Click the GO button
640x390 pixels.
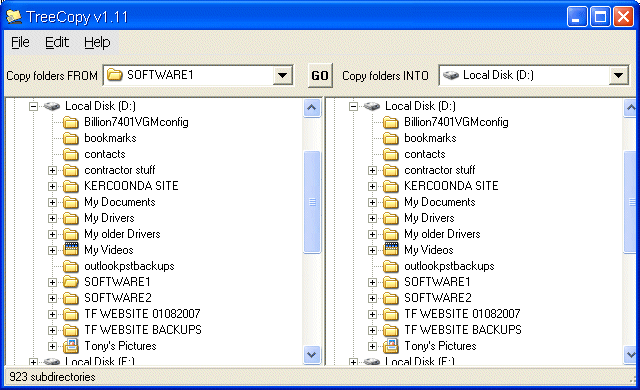[320, 75]
